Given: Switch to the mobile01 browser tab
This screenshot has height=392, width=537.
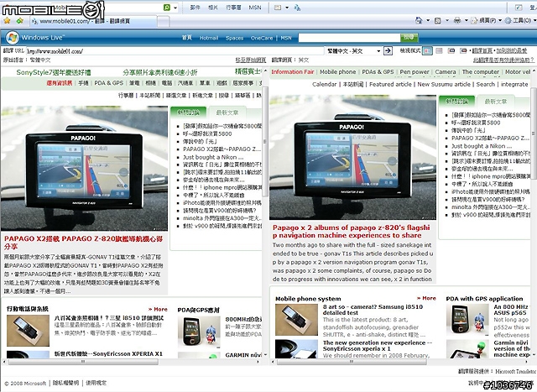Looking at the screenshot, I should pos(93,21).
